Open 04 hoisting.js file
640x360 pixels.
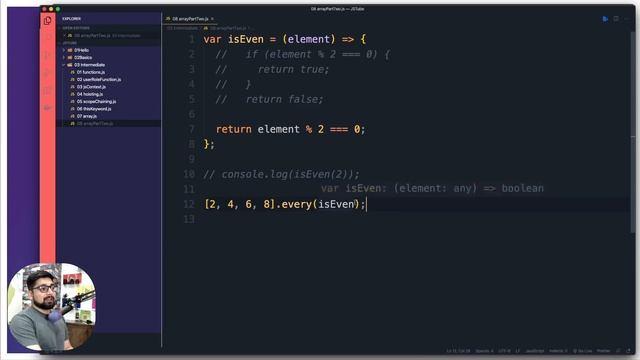[x=90, y=94]
